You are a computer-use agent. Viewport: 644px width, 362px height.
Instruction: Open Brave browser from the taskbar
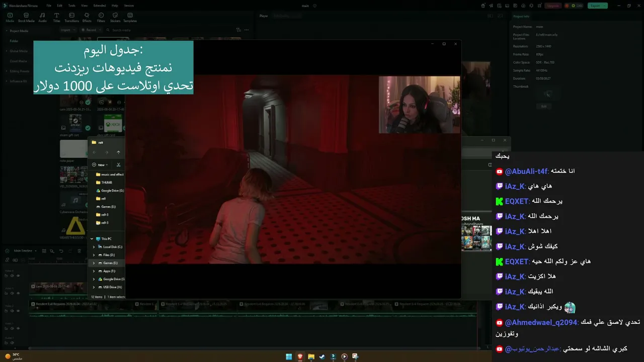point(300,356)
